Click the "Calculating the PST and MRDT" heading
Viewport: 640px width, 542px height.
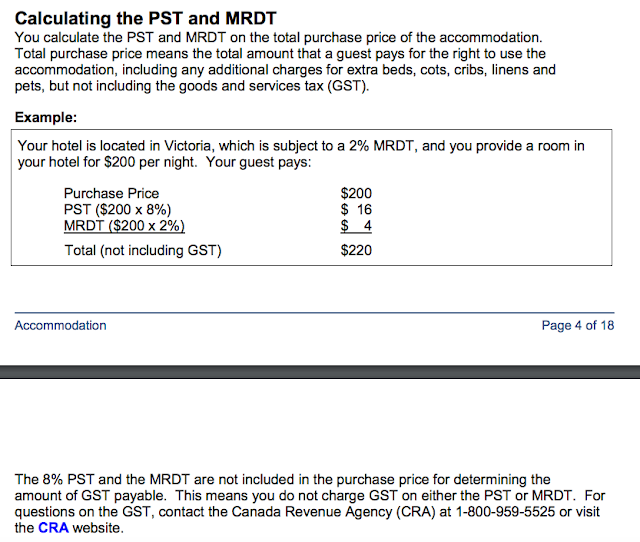pyautogui.click(x=145, y=18)
